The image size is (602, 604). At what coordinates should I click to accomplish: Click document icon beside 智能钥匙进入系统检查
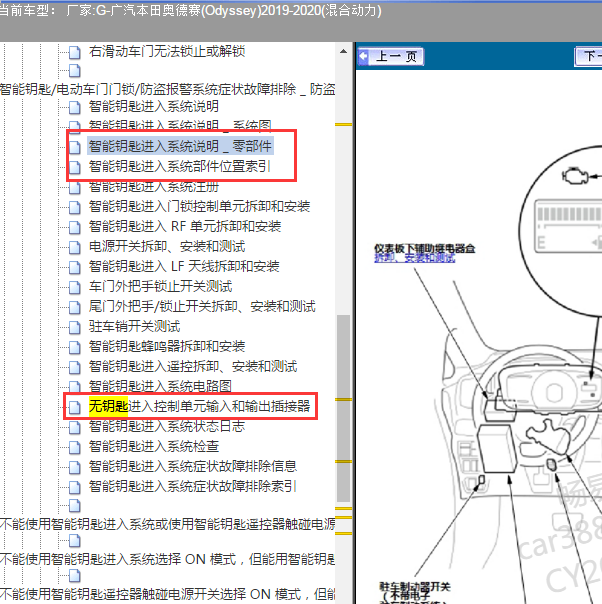click(75, 447)
